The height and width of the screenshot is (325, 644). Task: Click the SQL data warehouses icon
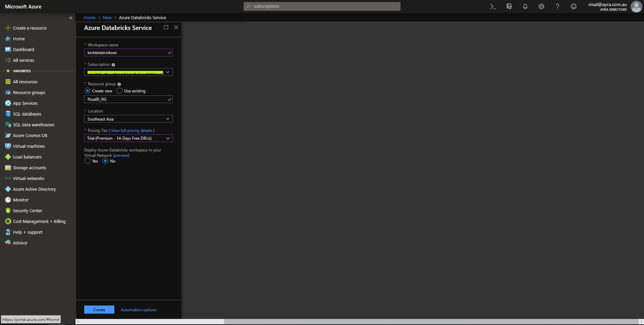[8, 125]
